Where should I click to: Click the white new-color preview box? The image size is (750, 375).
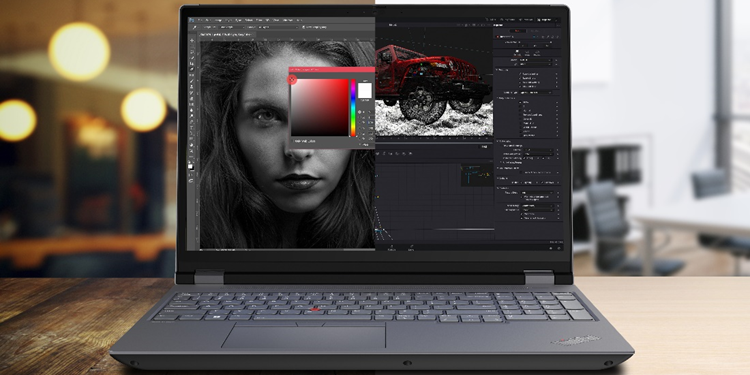point(365,90)
